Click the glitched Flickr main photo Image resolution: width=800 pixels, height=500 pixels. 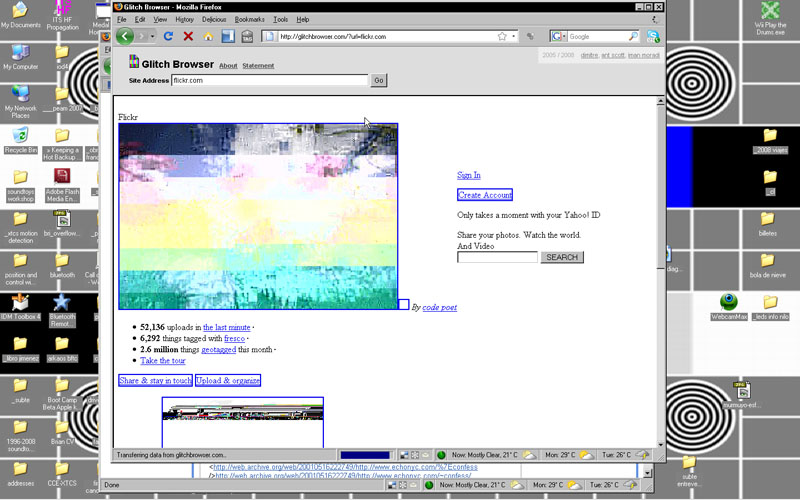[258, 216]
